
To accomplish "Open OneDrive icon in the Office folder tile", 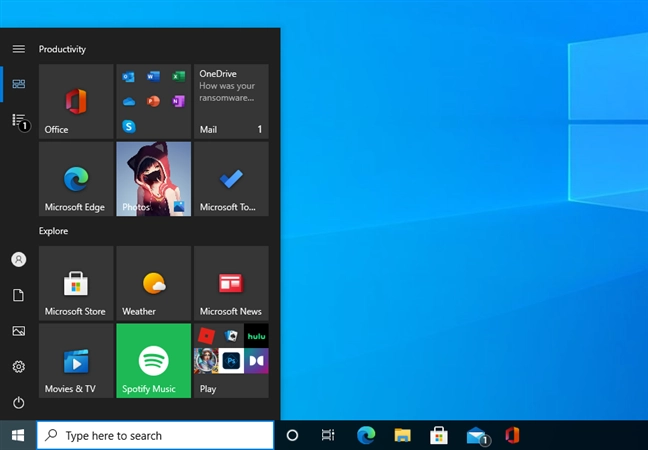I will [129, 101].
